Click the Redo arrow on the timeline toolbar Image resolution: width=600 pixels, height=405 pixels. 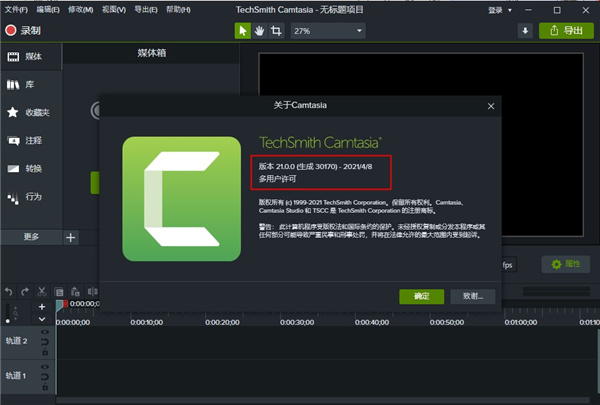pyautogui.click(x=25, y=292)
